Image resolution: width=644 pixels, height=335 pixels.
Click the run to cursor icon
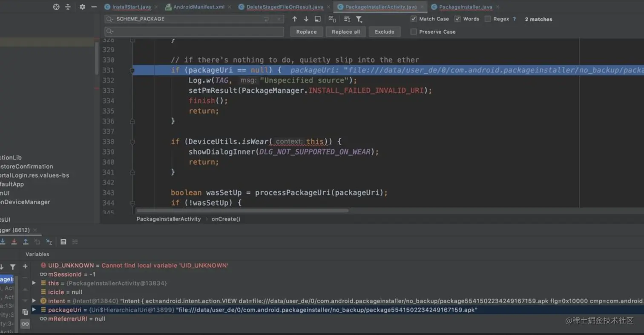click(x=49, y=242)
